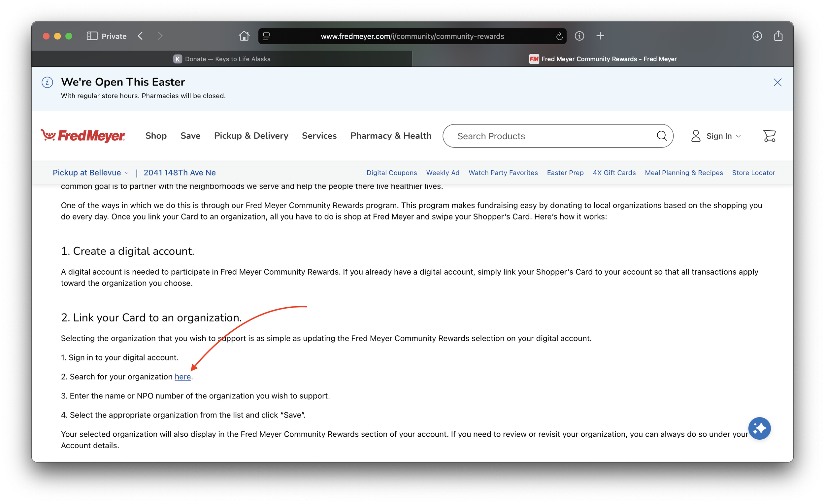
Task: Reload the page with refresh icon
Action: (x=559, y=36)
